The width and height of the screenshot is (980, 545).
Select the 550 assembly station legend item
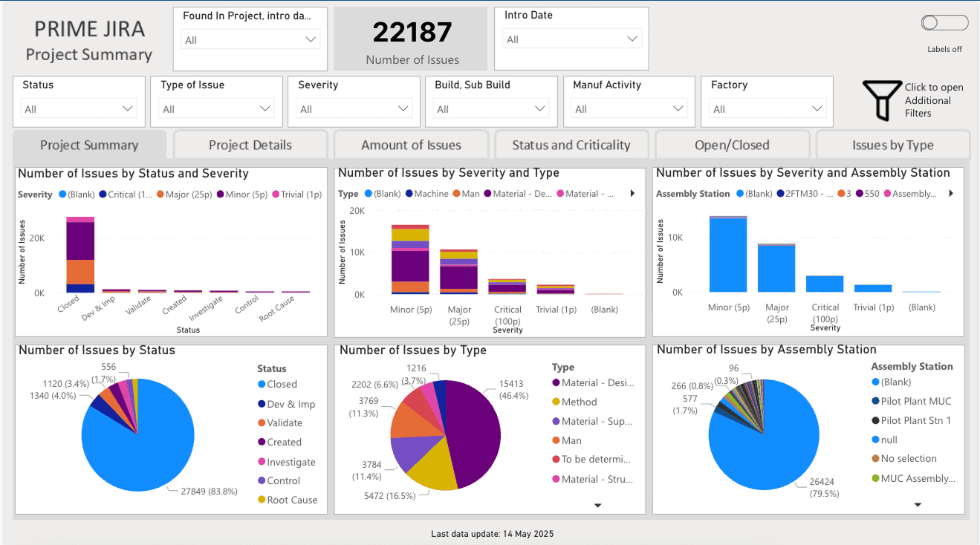(x=869, y=194)
